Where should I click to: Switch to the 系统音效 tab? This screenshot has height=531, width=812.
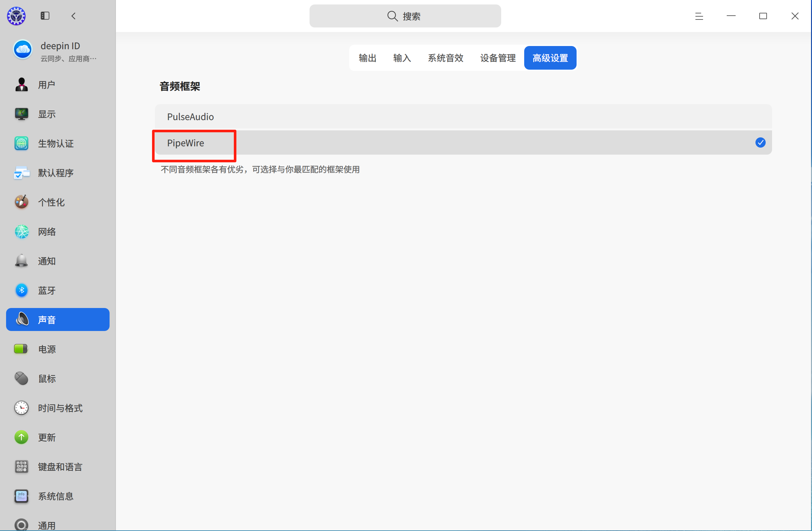coord(446,58)
